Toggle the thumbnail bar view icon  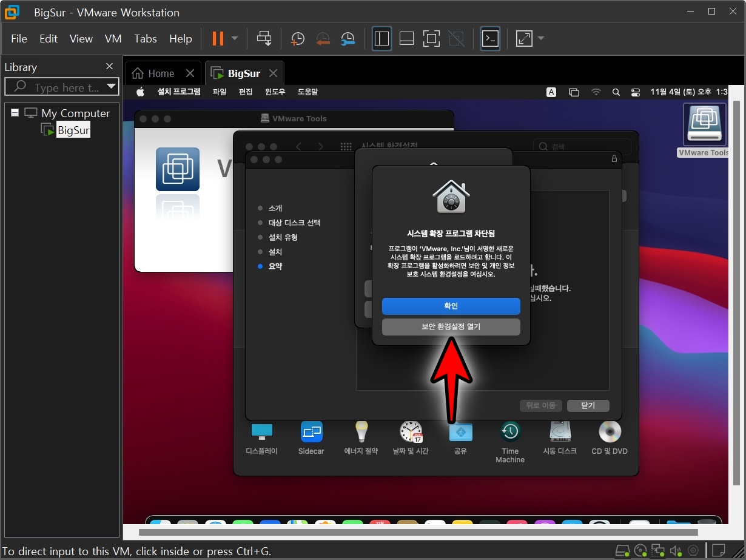click(406, 39)
